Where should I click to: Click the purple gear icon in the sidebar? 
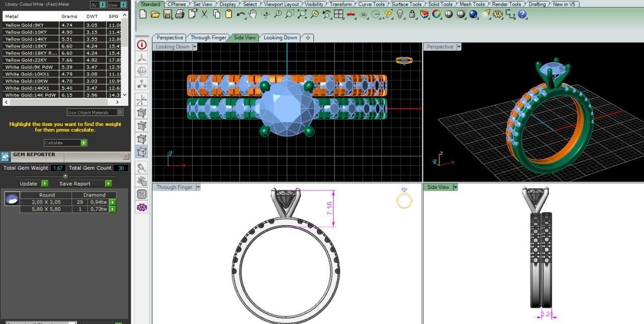click(x=142, y=207)
